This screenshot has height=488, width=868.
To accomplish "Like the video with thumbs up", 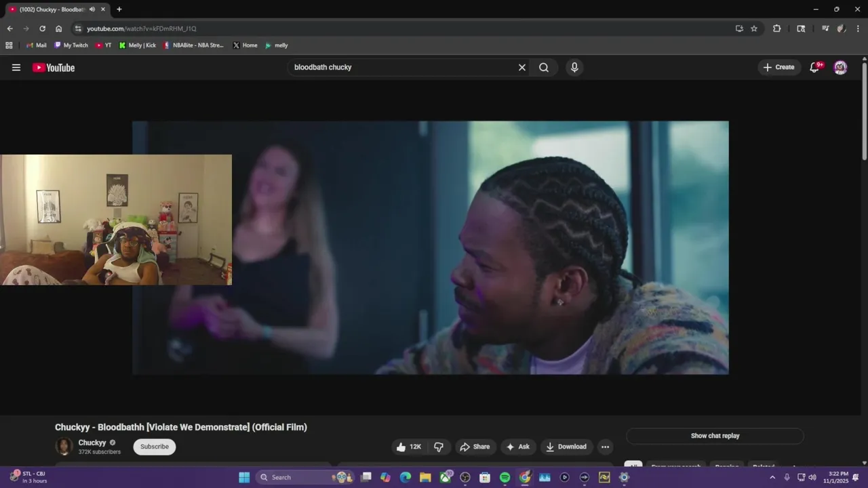I will point(409,447).
